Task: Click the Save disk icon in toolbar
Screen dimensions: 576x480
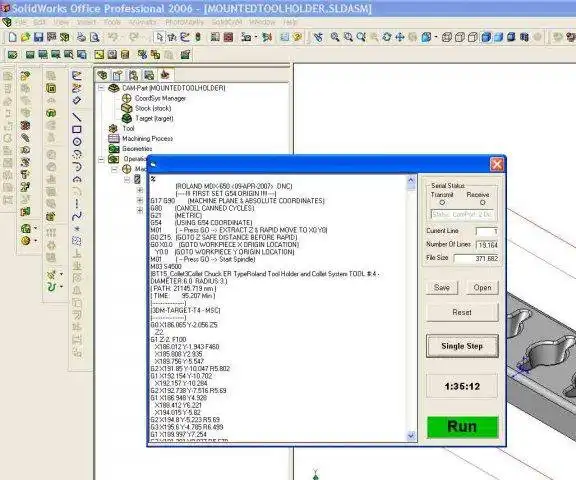Action: point(38,37)
